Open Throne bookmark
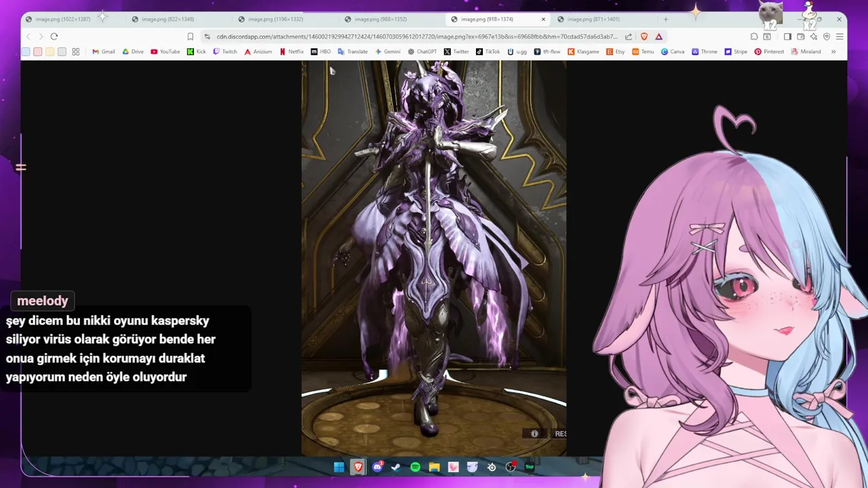The image size is (868, 488). coord(705,52)
